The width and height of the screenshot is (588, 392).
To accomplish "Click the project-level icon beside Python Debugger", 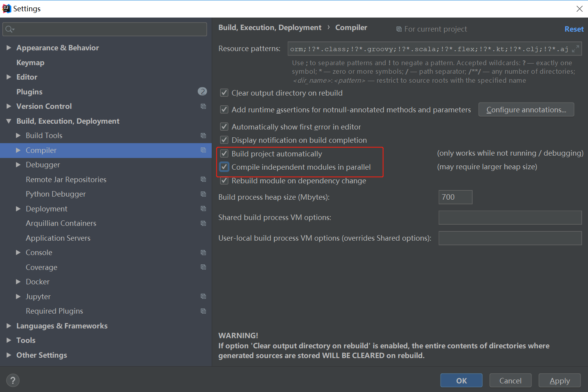I will [x=203, y=194].
